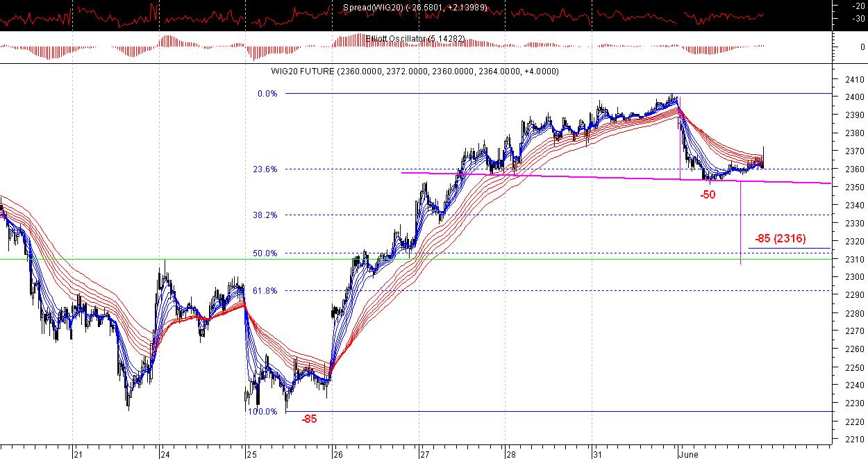Select the 50.0% Fibonacci level label
The height and width of the screenshot is (459, 868).
pyautogui.click(x=266, y=253)
